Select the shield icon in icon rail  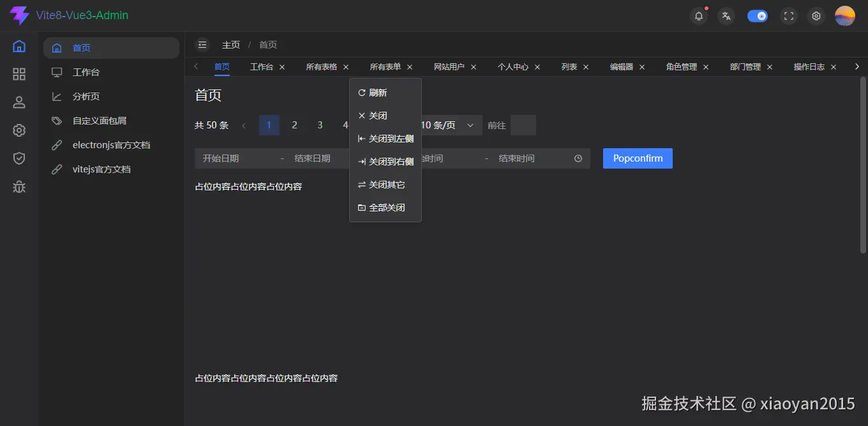pos(19,158)
